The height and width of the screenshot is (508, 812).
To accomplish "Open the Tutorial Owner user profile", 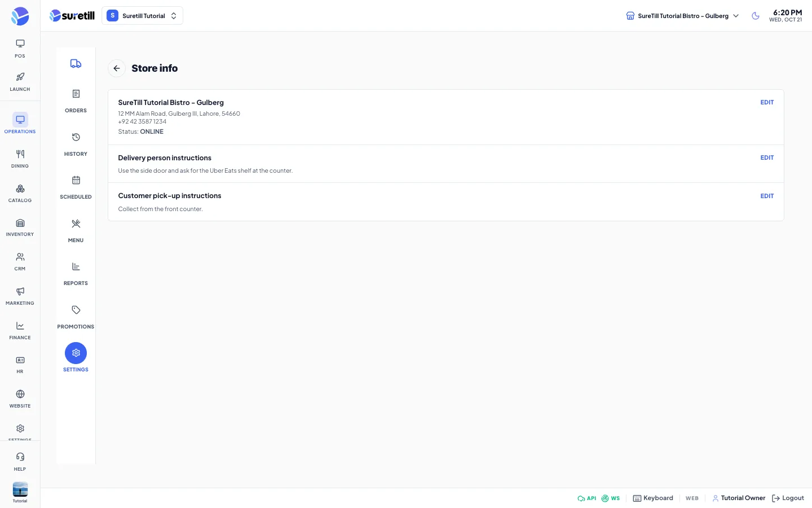I will click(x=739, y=498).
